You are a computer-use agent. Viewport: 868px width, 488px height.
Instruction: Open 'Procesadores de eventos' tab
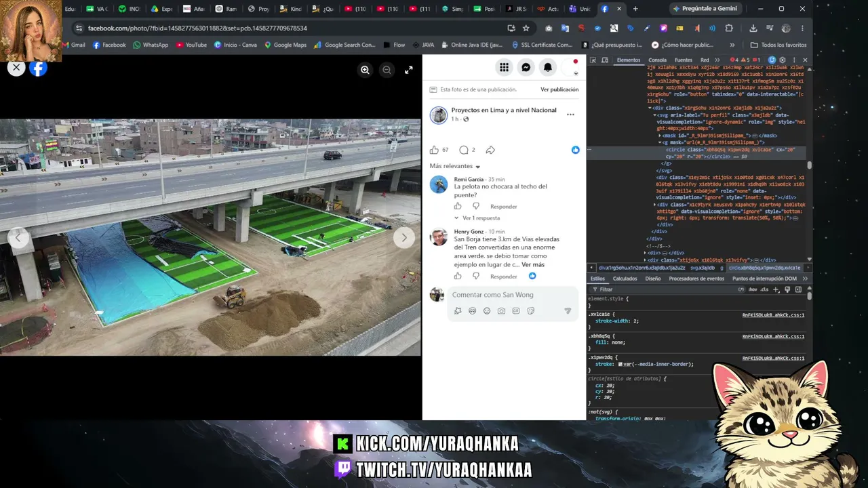coord(696,279)
